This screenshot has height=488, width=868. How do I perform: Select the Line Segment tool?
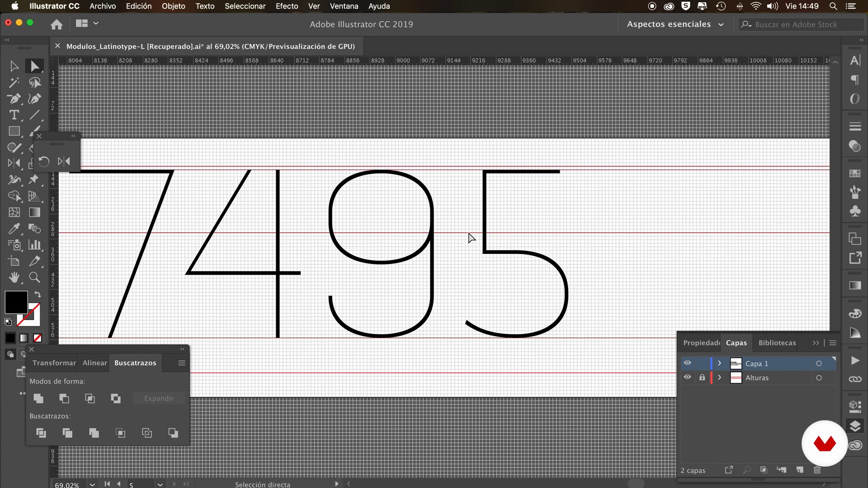click(34, 115)
